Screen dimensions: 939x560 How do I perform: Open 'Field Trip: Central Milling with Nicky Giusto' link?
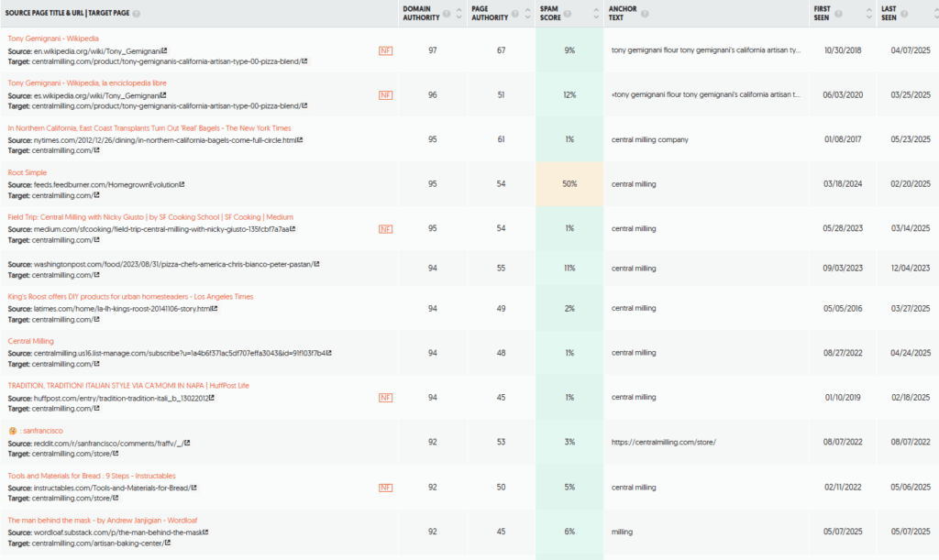(150, 217)
